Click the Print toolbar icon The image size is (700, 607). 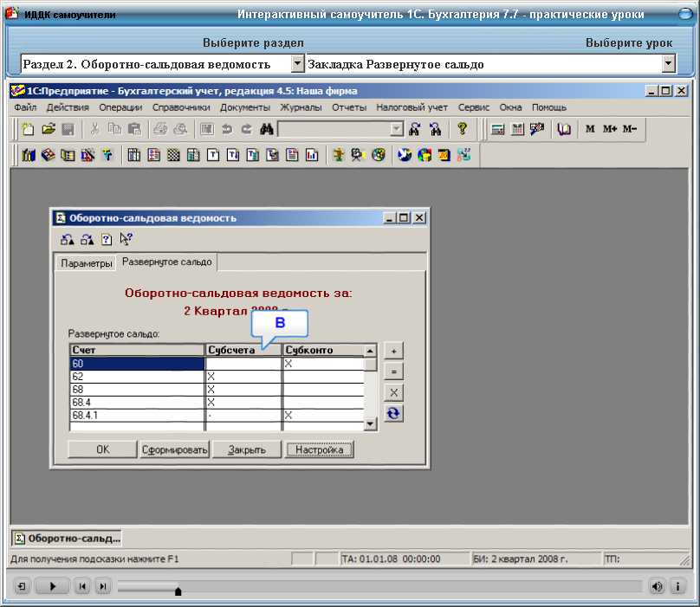(160, 129)
